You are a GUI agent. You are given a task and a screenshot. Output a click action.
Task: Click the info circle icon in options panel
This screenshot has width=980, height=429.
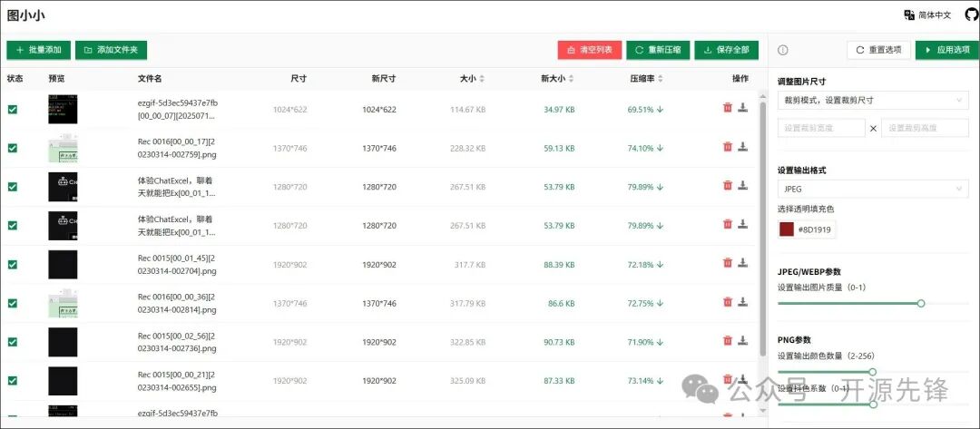(x=782, y=50)
